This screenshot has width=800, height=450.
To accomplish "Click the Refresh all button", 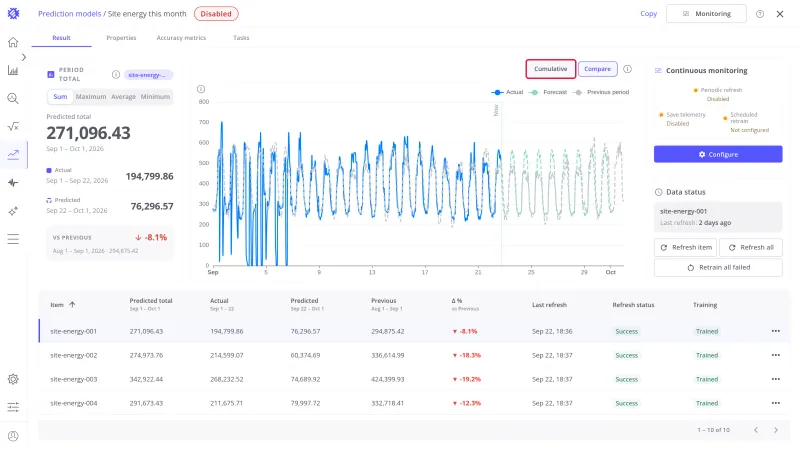I will pos(751,247).
